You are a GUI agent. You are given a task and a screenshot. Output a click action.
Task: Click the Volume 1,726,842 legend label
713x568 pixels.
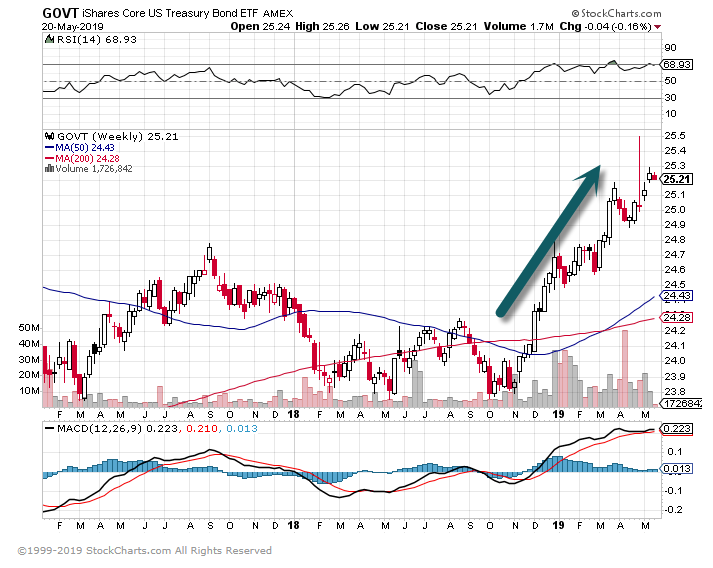pyautogui.click(x=94, y=169)
